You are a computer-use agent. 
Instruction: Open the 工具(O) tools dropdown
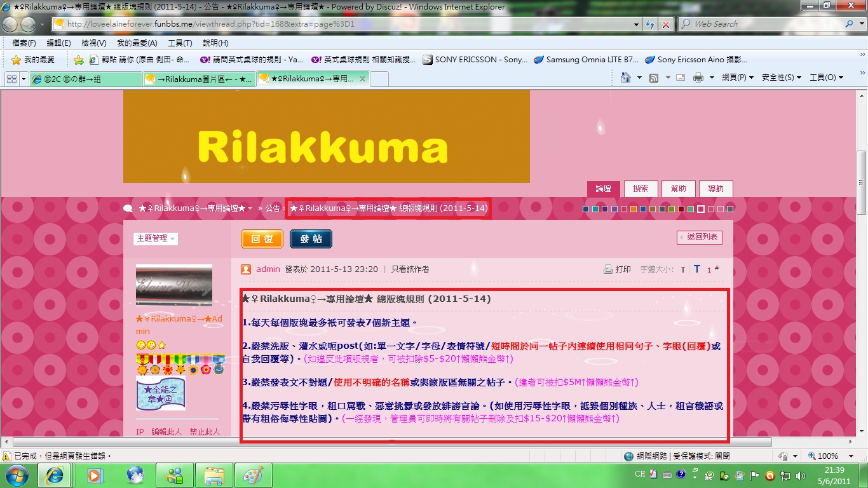826,78
